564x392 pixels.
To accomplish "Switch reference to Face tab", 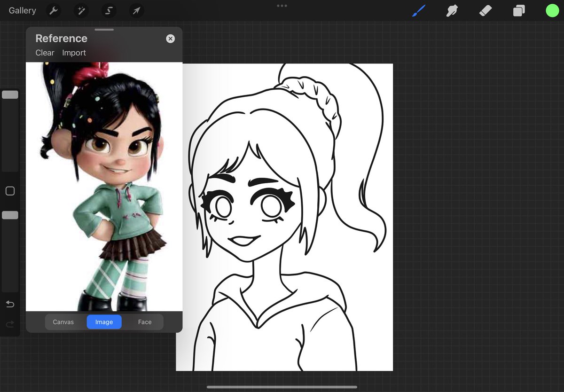I will pos(145,322).
